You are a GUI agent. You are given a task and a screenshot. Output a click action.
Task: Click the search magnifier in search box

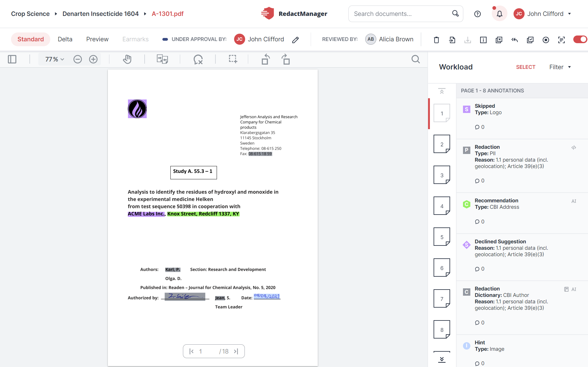tap(455, 13)
